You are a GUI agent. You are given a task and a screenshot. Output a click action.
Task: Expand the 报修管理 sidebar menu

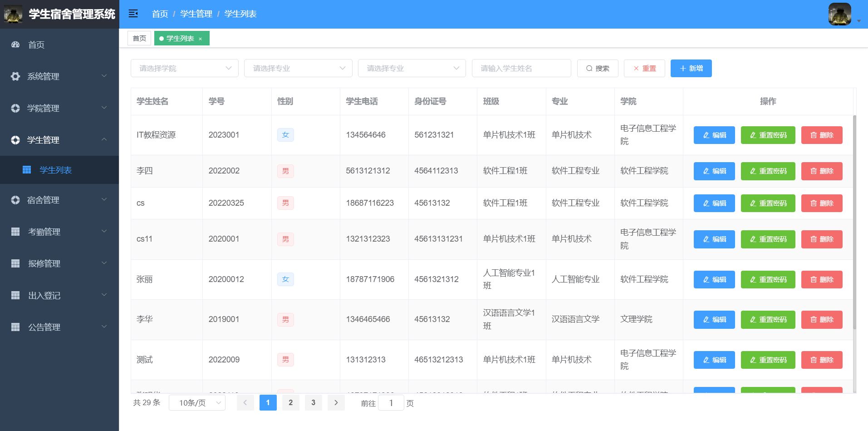click(x=59, y=263)
